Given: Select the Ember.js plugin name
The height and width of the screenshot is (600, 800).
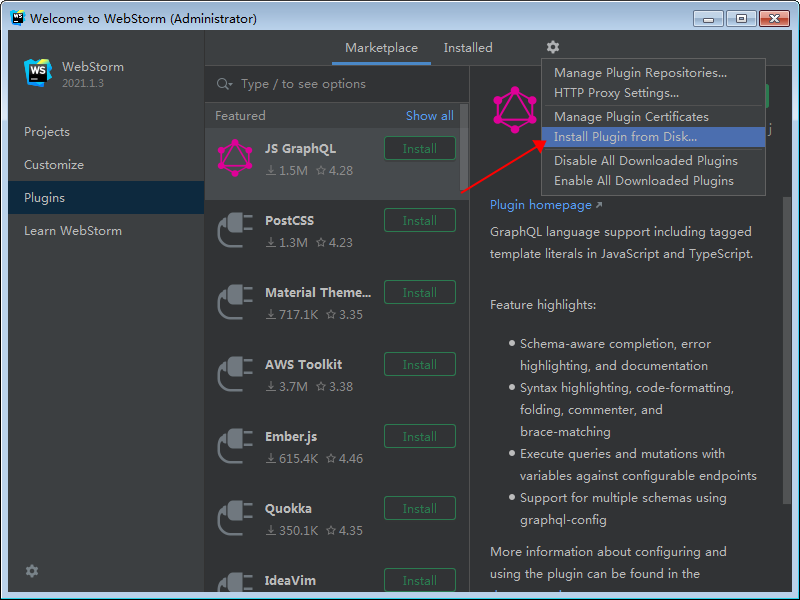Looking at the screenshot, I should pos(291,437).
